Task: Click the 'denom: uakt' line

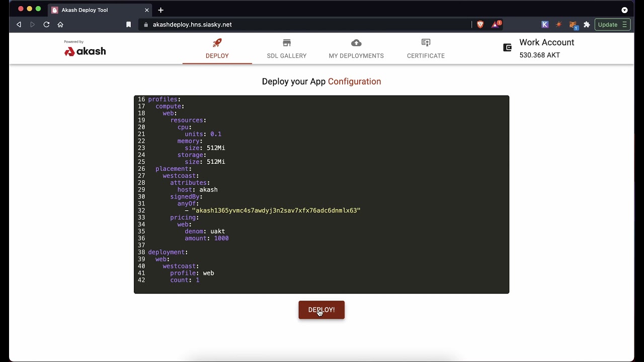Action: 205,231
